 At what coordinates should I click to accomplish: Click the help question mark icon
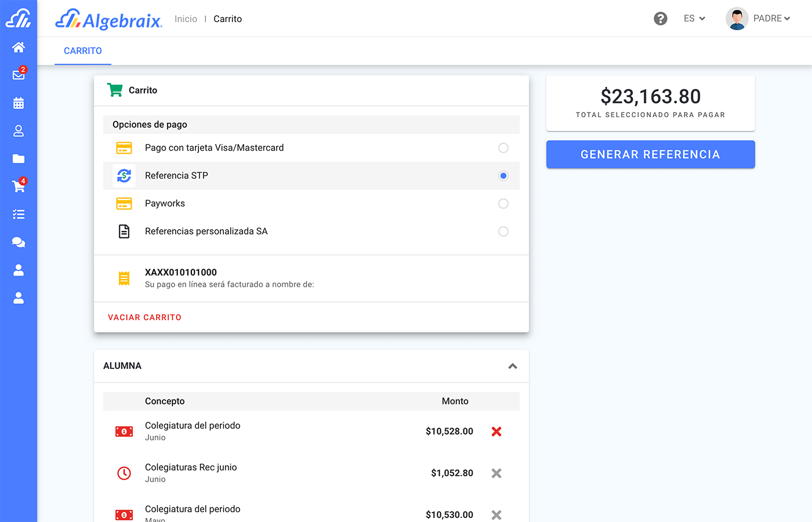tap(660, 19)
